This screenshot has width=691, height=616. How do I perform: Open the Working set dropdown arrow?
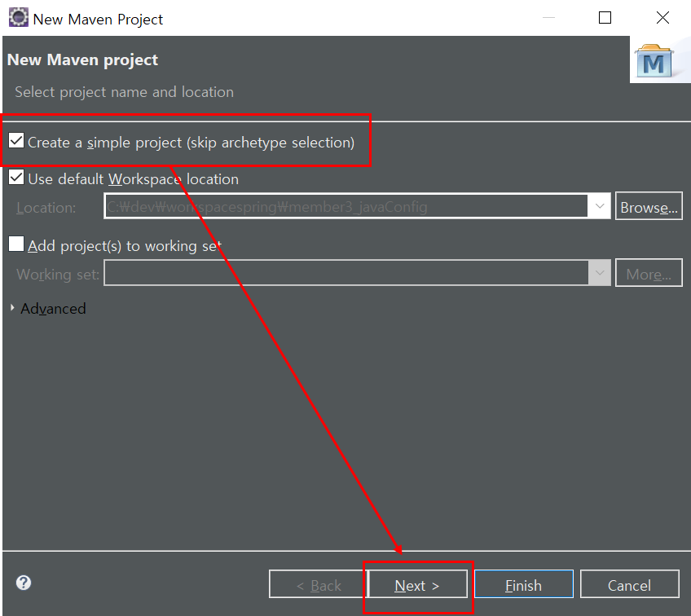tap(600, 273)
